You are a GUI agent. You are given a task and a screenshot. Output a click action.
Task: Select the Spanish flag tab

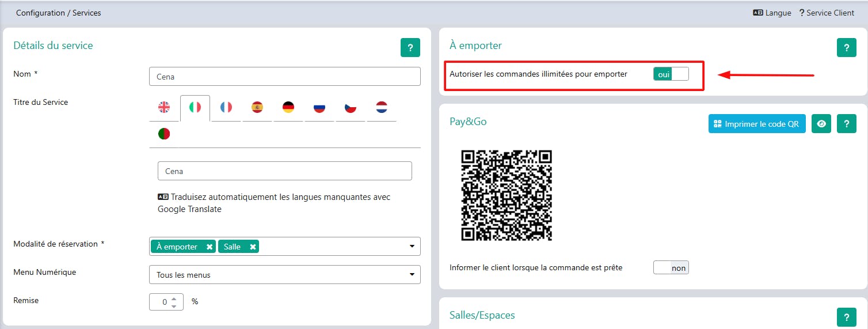[257, 107]
